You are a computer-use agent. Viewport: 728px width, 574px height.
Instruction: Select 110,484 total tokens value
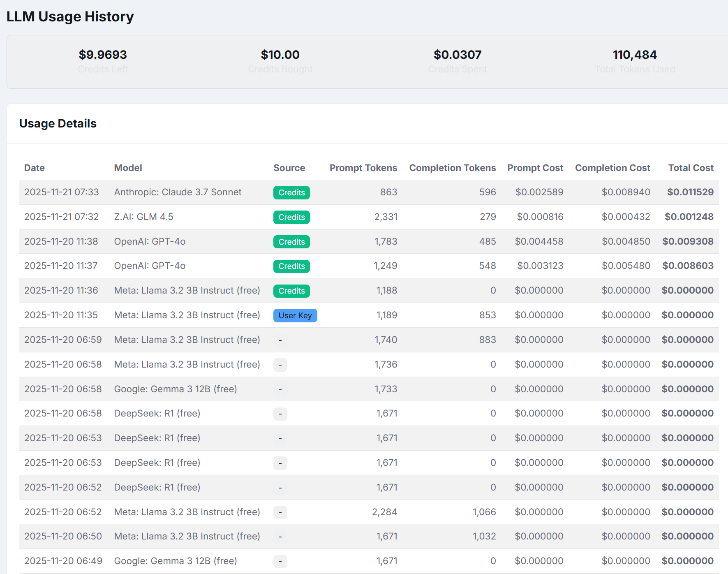tap(635, 54)
